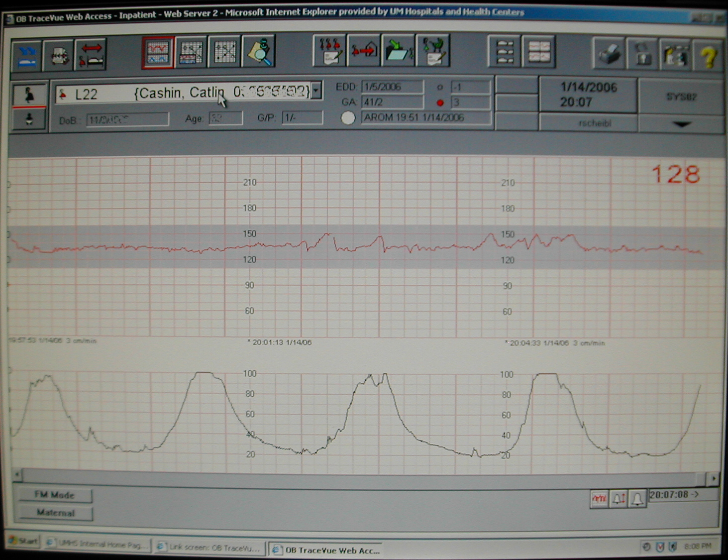The image size is (728, 560).
Task: Toggle the FM Mode button
Action: [55, 495]
